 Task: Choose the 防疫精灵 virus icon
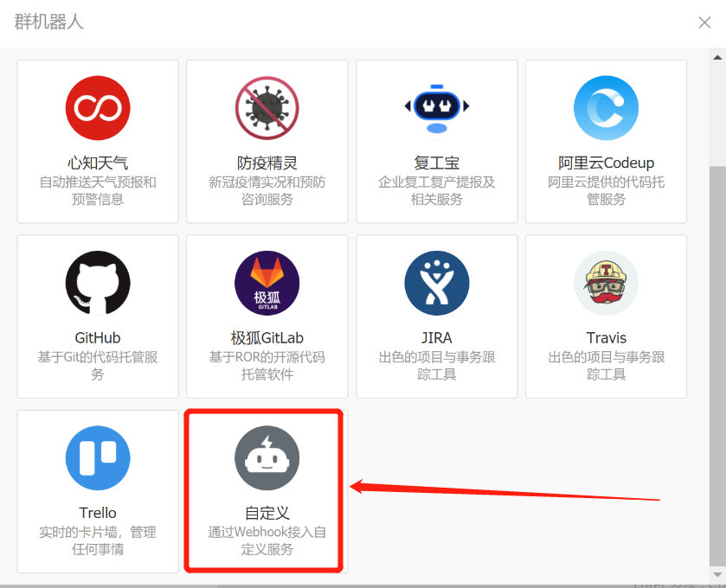click(x=267, y=108)
